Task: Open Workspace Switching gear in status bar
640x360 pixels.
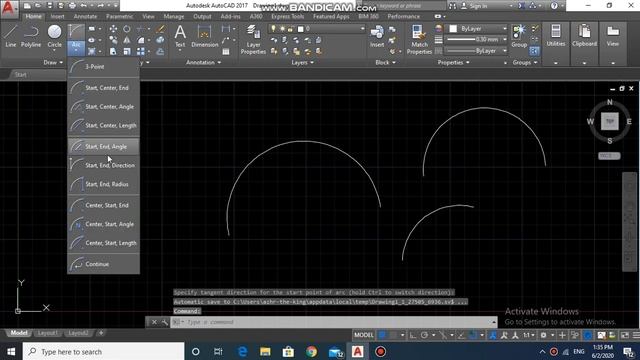Action: pos(543,335)
